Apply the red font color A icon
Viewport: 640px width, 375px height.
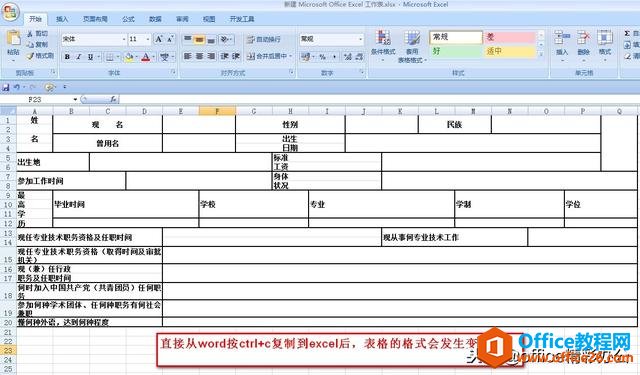[146, 58]
